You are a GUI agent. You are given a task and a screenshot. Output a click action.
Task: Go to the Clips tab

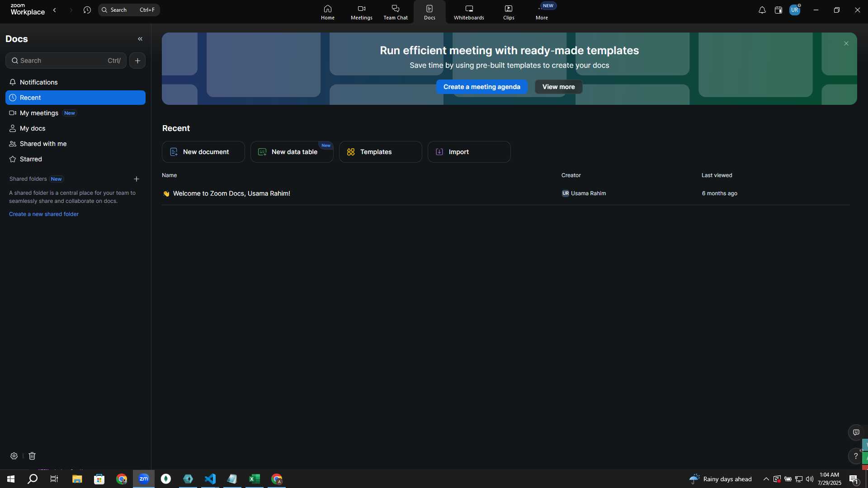pyautogui.click(x=509, y=12)
